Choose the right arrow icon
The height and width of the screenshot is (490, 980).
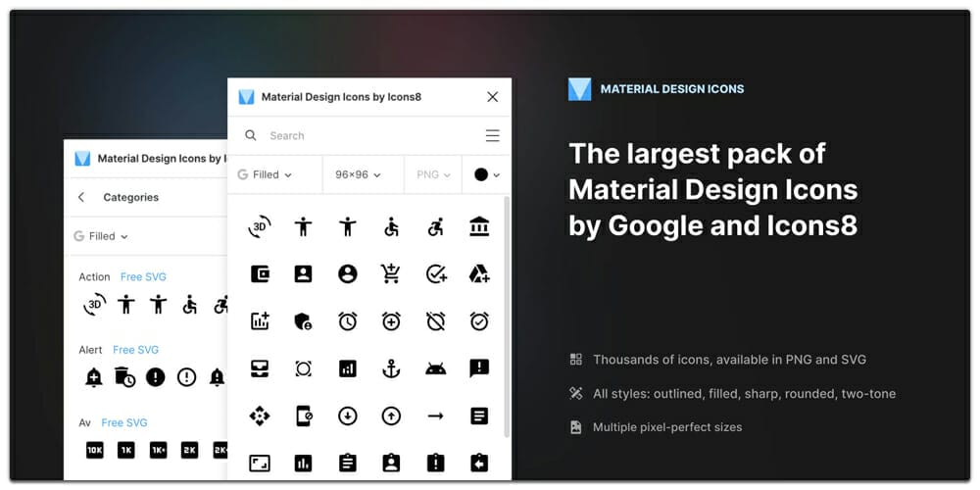436,416
